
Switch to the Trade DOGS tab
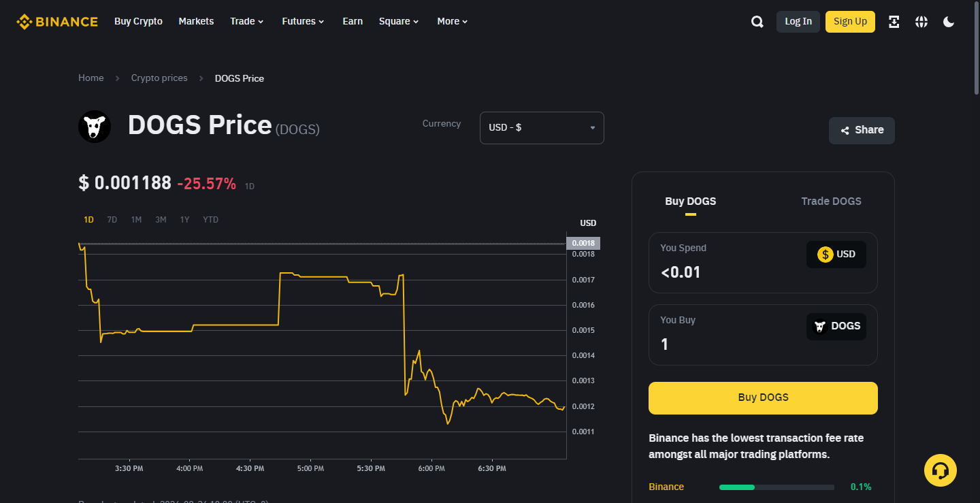coord(831,201)
